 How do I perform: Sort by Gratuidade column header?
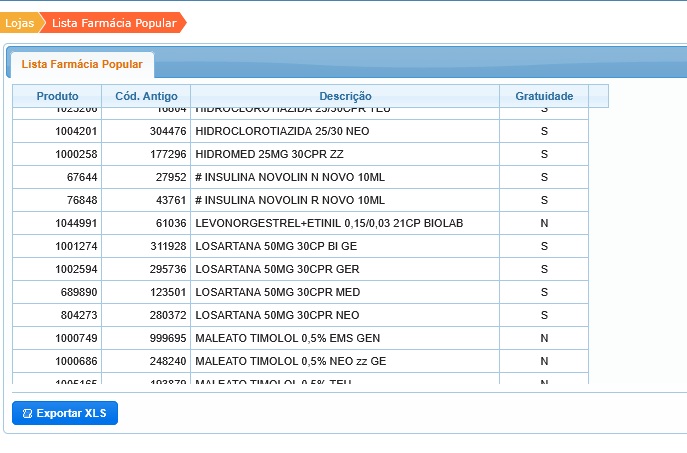click(x=543, y=96)
